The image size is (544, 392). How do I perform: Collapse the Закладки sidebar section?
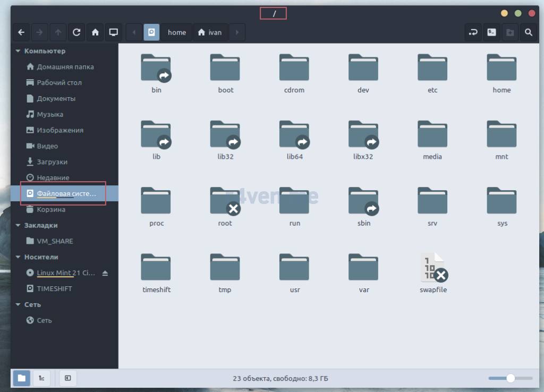click(18, 225)
